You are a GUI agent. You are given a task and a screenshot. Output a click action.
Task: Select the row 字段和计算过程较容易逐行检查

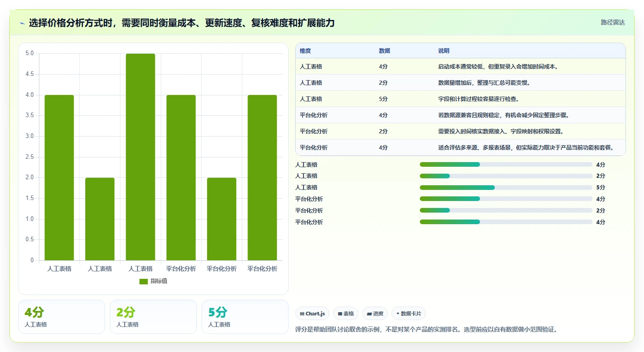461,99
